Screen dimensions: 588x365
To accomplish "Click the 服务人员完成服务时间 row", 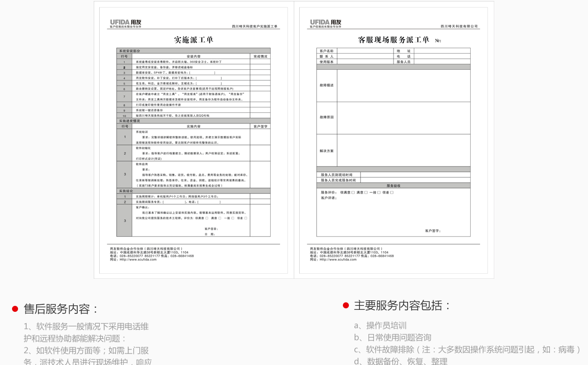I will [394, 180].
